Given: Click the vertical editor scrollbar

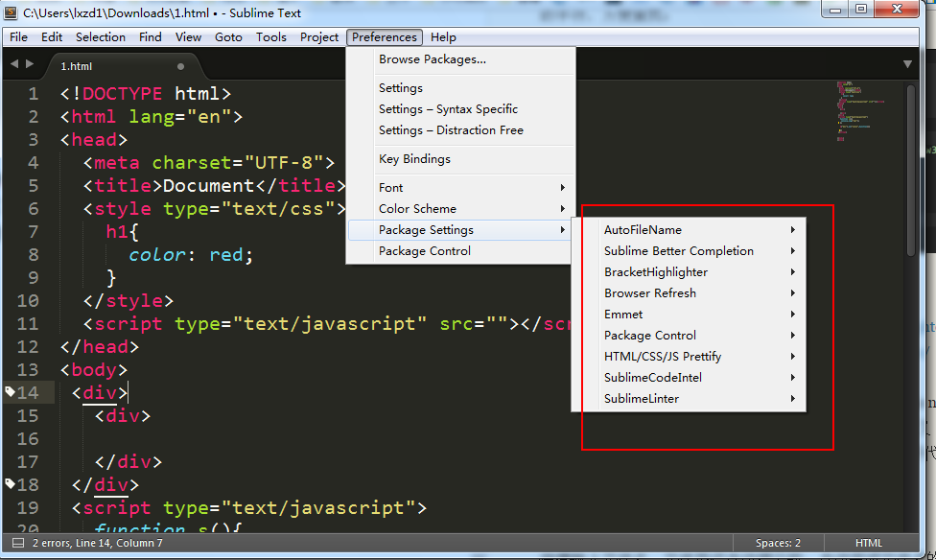Looking at the screenshot, I should pyautogui.click(x=911, y=171).
